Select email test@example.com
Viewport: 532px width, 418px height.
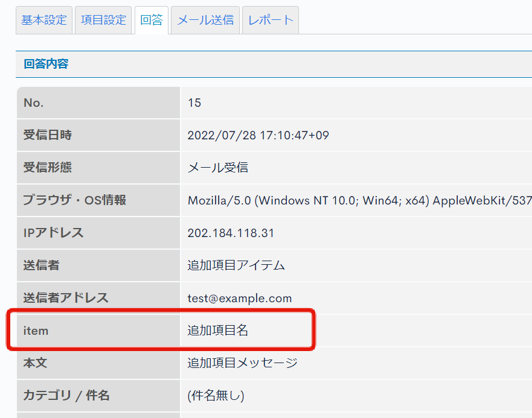[240, 298]
